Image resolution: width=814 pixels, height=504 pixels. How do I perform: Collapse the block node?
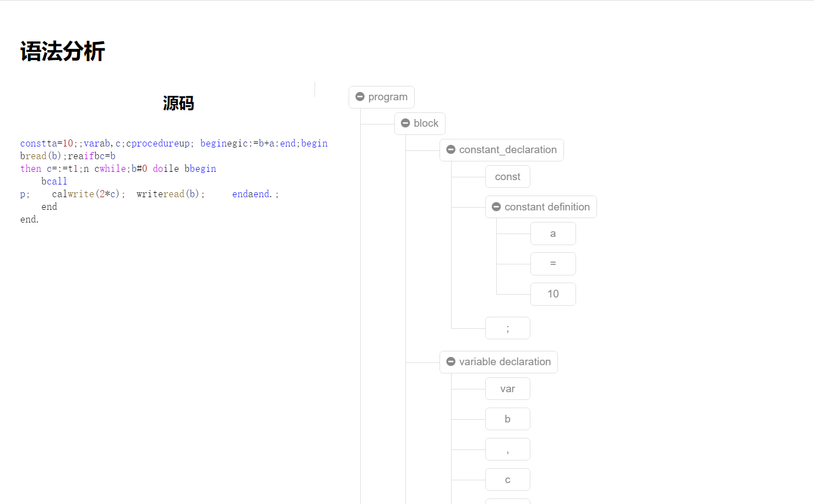pyautogui.click(x=405, y=123)
